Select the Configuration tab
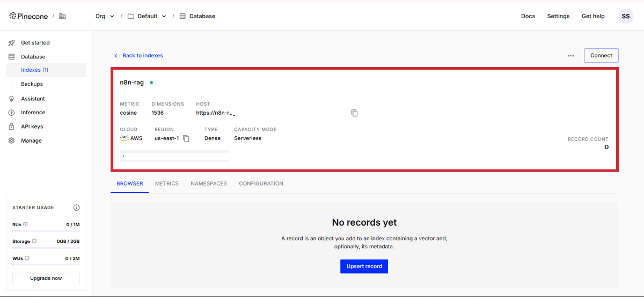 tap(261, 183)
